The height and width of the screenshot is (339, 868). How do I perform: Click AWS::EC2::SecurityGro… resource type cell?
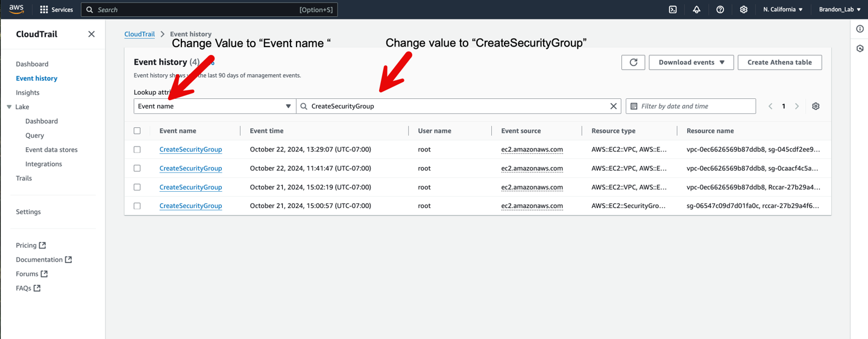(x=629, y=206)
